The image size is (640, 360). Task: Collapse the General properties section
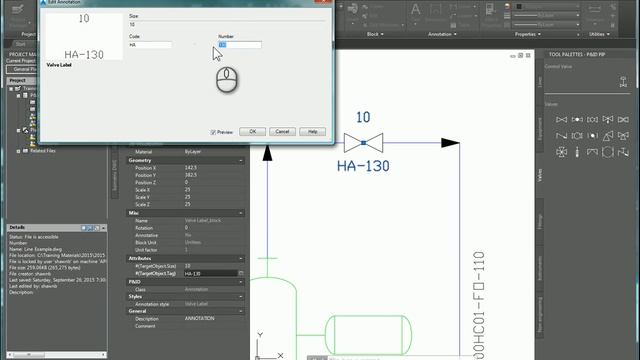(x=241, y=311)
